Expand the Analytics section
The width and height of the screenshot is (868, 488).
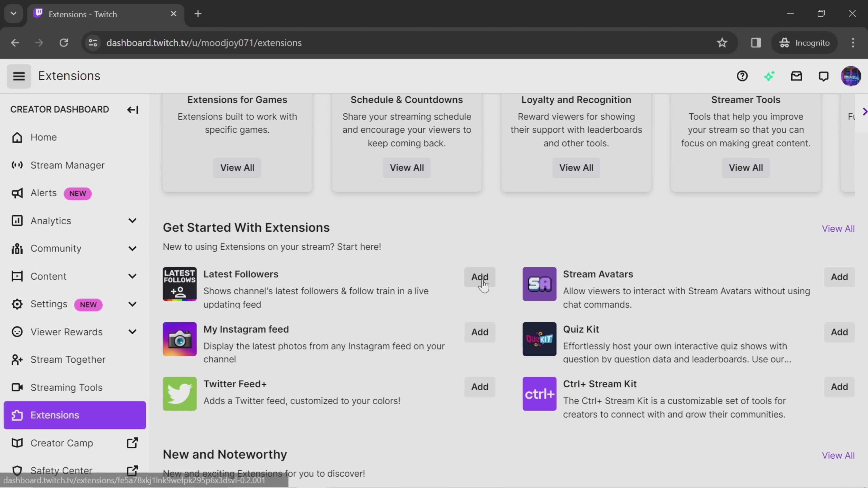click(x=132, y=221)
